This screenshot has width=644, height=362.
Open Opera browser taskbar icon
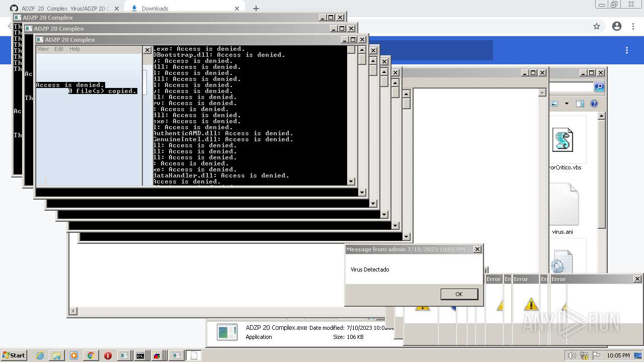(x=108, y=355)
